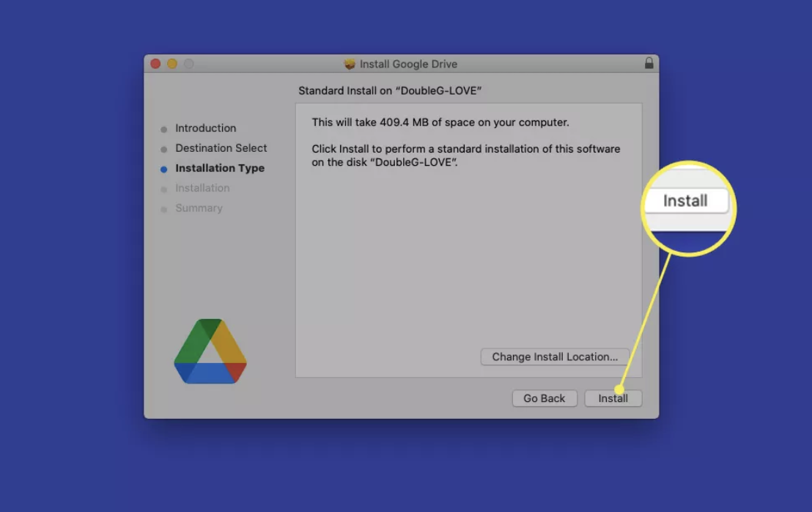Open Change Install Location options
Screen dimensions: 812x512
tap(555, 356)
